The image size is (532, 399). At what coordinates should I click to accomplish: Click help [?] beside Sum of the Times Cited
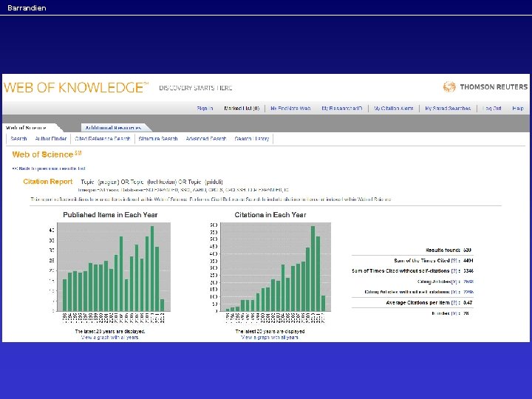(x=454, y=261)
